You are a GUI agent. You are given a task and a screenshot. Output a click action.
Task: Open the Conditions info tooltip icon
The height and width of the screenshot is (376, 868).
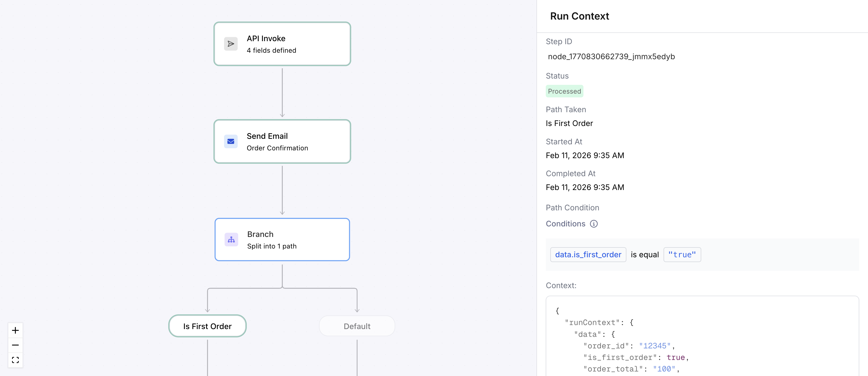click(594, 224)
